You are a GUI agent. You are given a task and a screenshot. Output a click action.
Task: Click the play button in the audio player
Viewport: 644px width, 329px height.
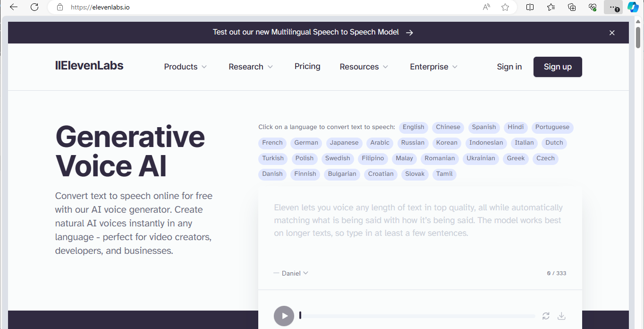(x=284, y=316)
